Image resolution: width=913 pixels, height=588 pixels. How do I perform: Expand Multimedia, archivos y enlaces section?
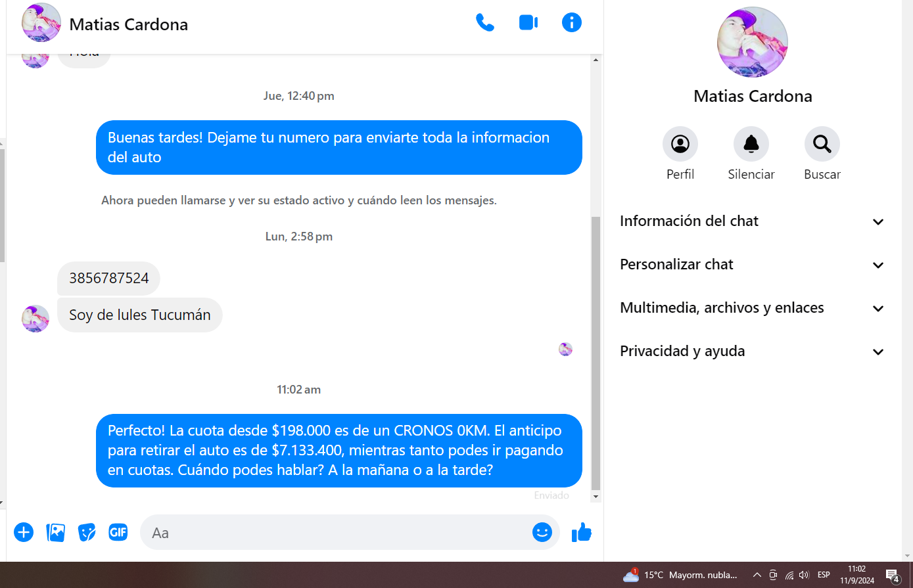point(752,308)
